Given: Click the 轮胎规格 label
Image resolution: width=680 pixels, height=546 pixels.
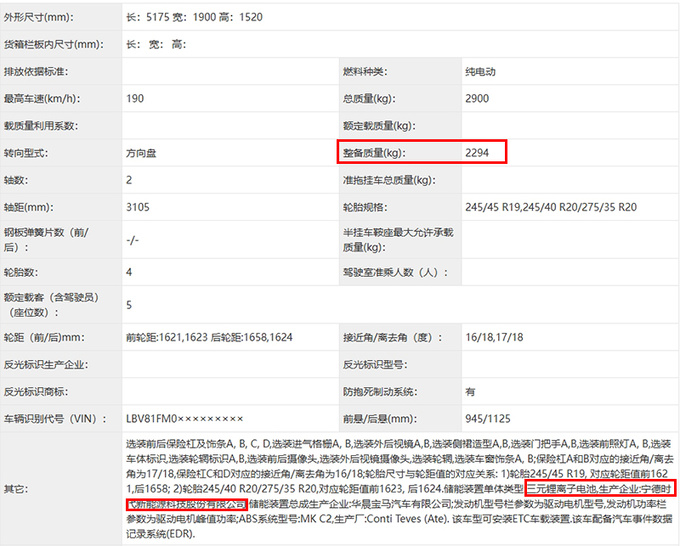Looking at the screenshot, I should coord(365,207).
